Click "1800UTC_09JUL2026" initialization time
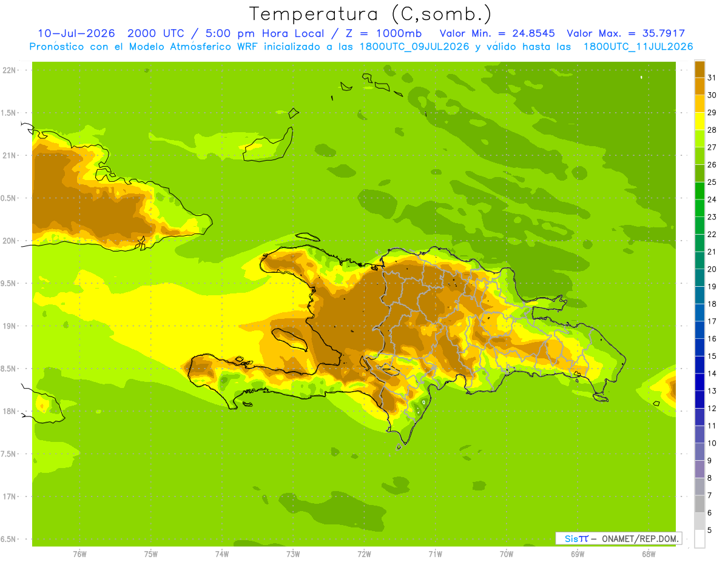This screenshot has height=562, width=728. coord(414,47)
